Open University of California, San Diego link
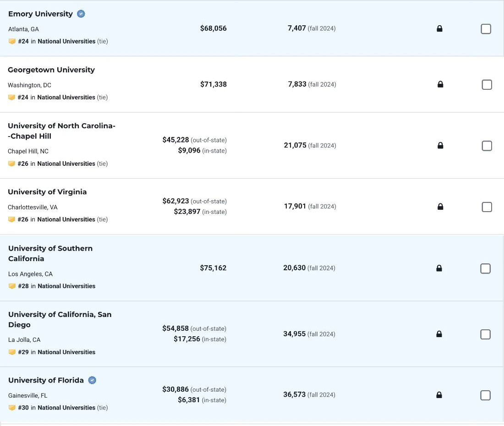The image size is (504, 426). [x=60, y=319]
